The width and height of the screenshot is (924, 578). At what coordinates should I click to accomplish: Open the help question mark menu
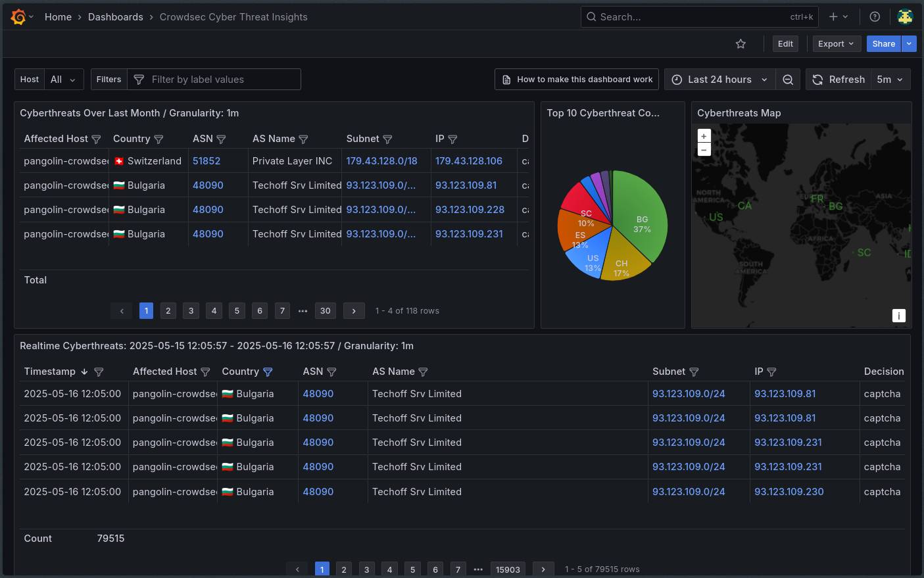click(x=875, y=17)
